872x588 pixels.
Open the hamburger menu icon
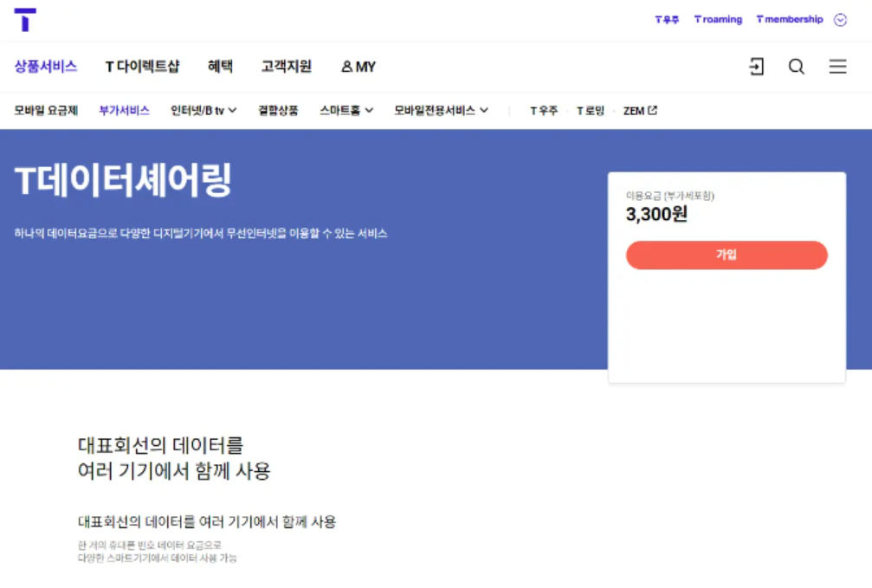(x=837, y=66)
